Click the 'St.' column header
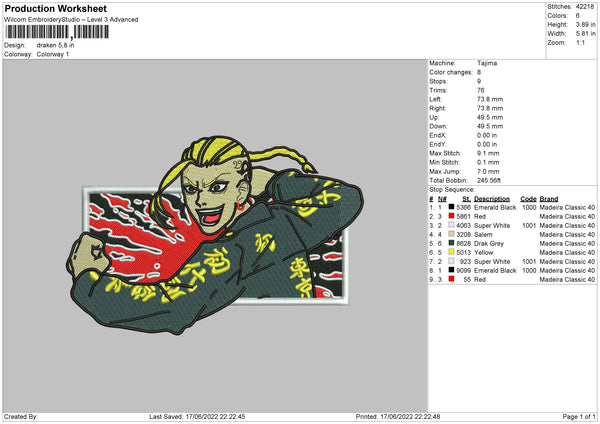 point(466,199)
